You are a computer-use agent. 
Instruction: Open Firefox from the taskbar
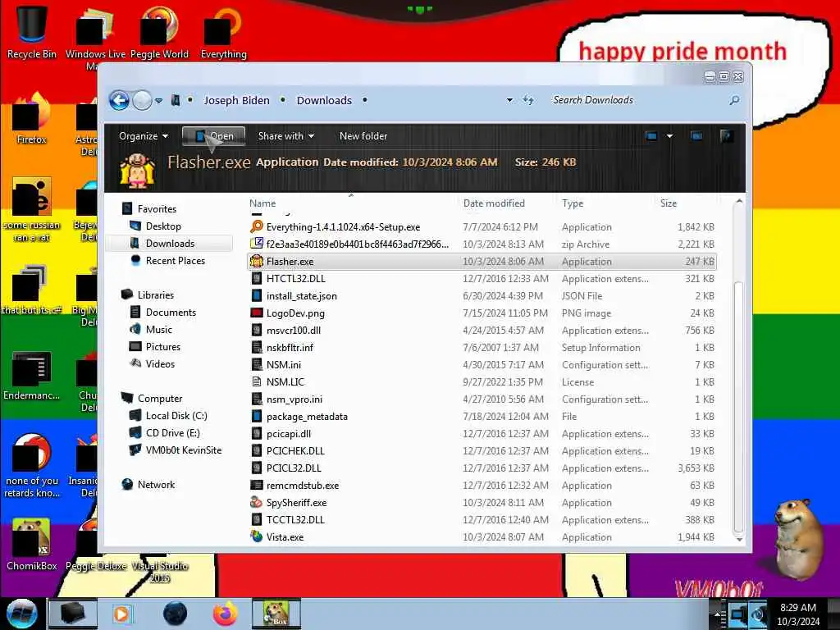click(x=226, y=614)
